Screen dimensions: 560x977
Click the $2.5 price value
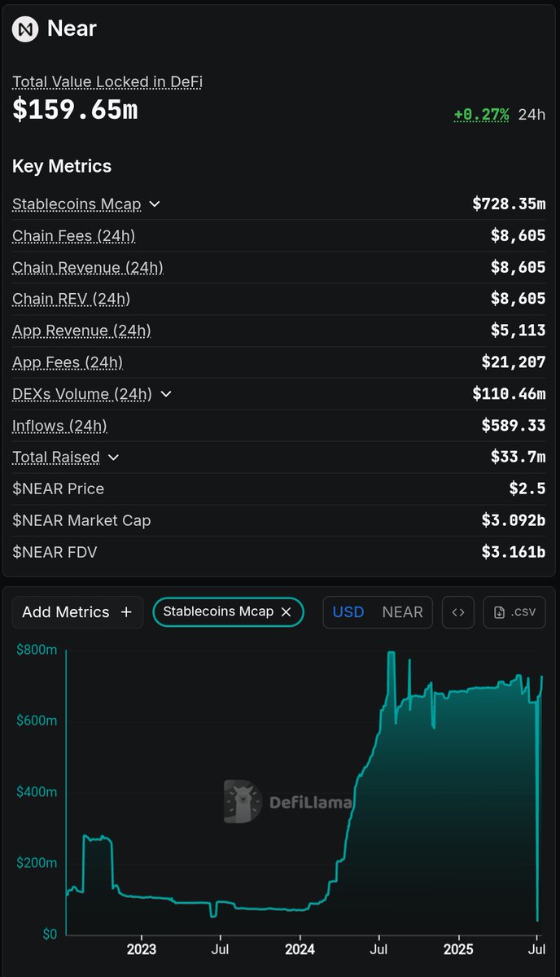click(527, 488)
